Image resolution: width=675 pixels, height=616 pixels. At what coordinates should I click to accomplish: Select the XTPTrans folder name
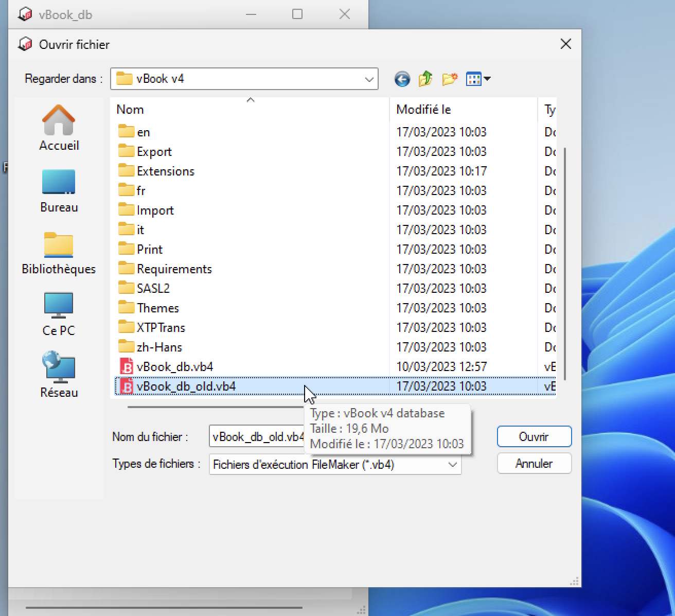pos(161,328)
